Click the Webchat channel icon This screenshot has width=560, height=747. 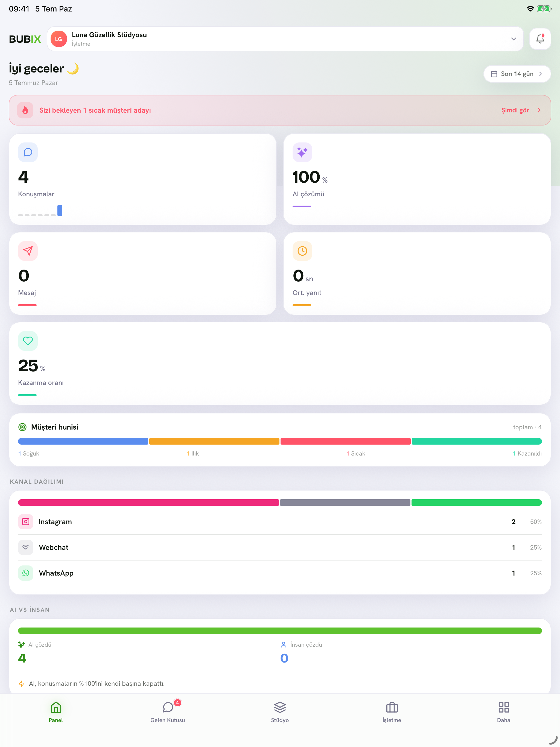pos(26,547)
